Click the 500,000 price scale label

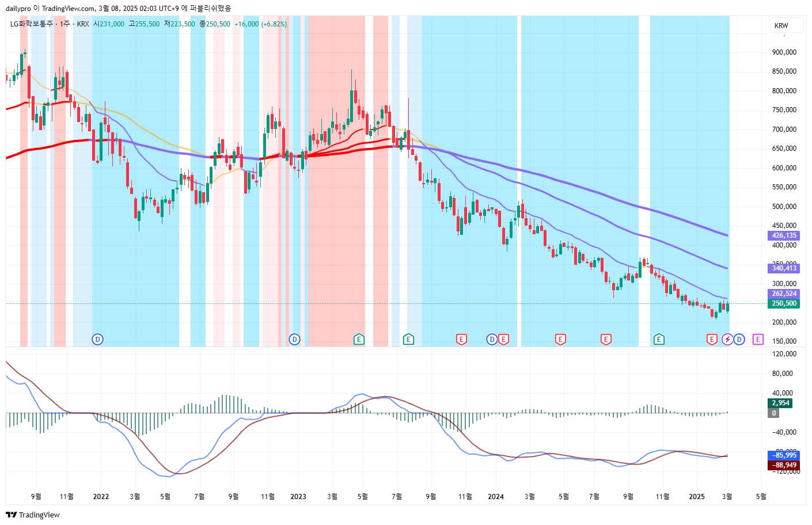tap(784, 207)
